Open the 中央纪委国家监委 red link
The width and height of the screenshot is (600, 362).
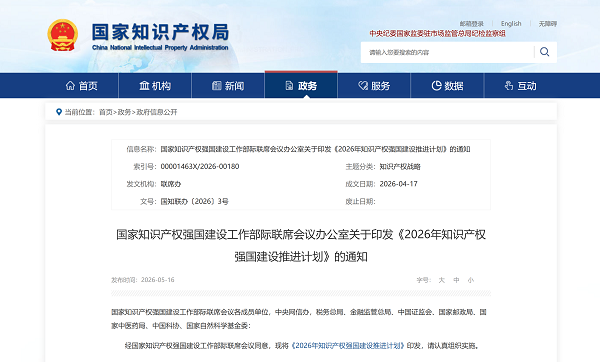point(437,34)
